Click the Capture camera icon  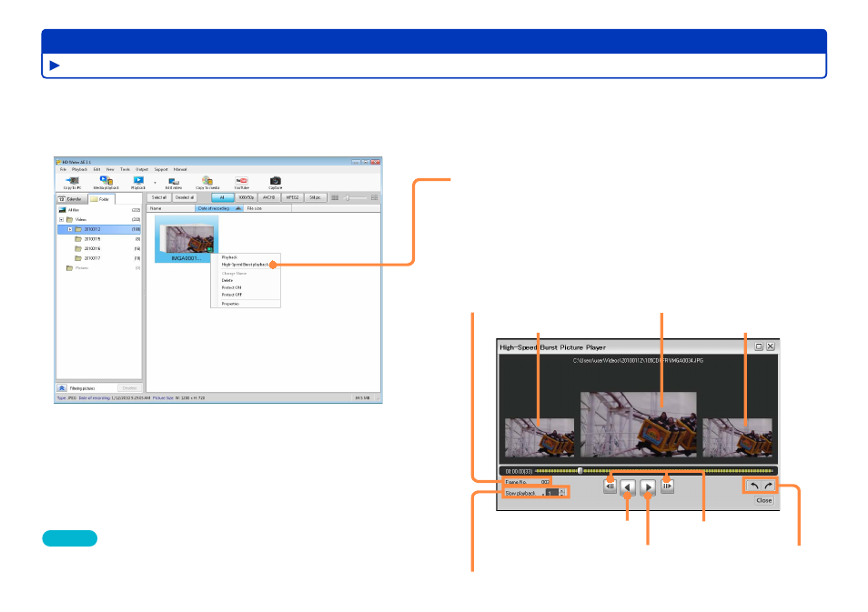tap(275, 181)
